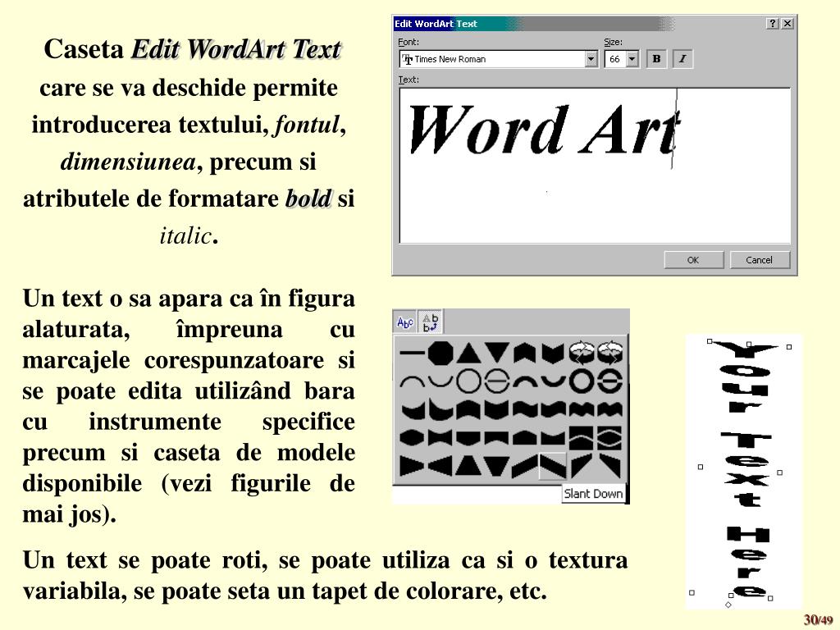
Task: Choose the Fade Down inverted trapezoid shape
Action: 497,466
